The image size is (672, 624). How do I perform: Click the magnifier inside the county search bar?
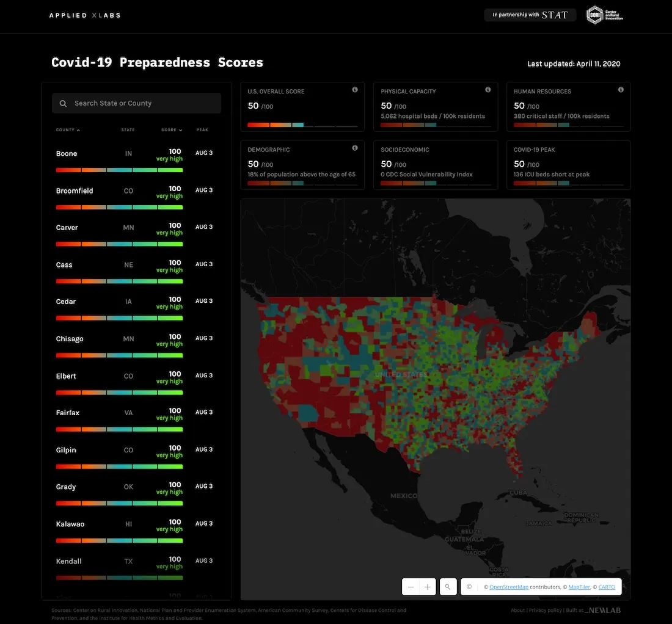click(x=63, y=103)
